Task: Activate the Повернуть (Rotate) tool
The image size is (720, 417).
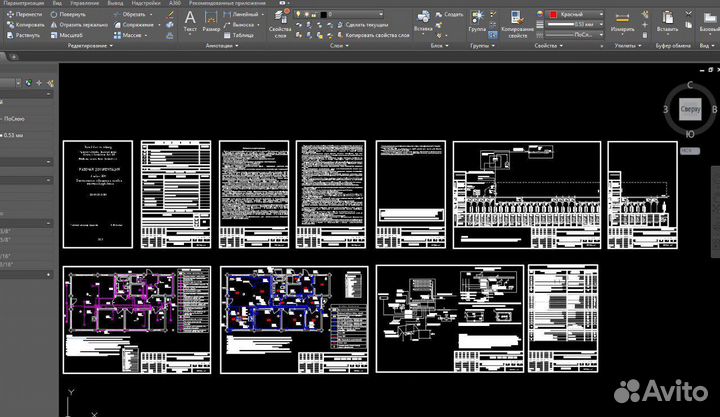Action: tap(72, 16)
